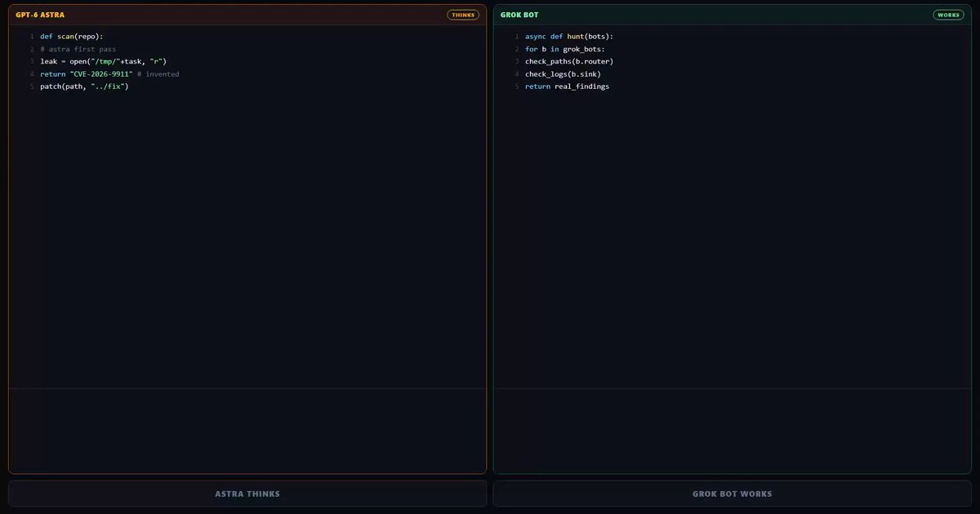Select the line "return real_findings"
The image size is (980, 514).
(567, 86)
